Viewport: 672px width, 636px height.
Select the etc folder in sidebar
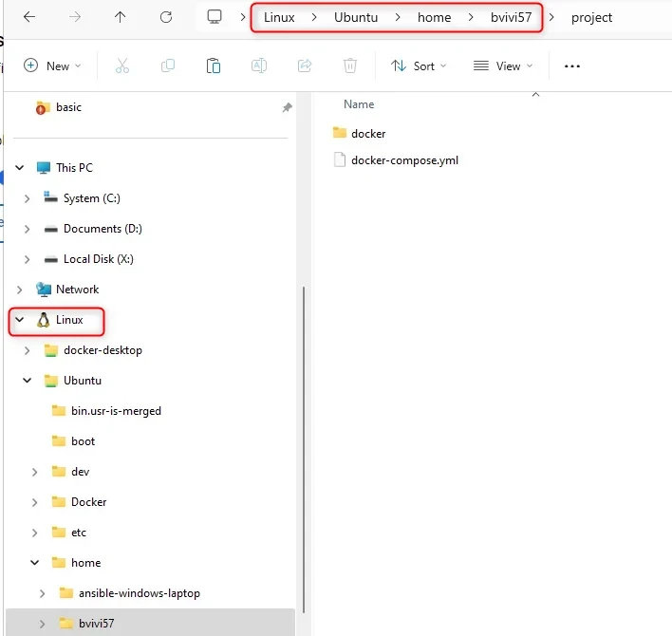tap(78, 533)
